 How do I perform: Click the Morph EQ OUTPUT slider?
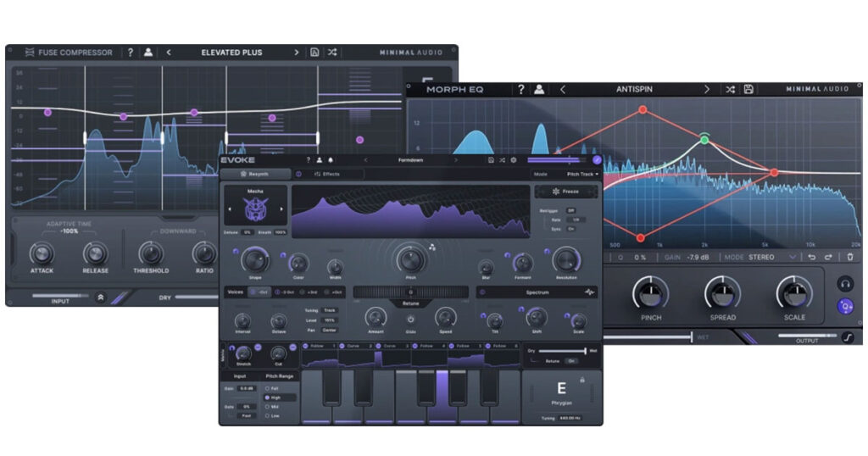807,336
